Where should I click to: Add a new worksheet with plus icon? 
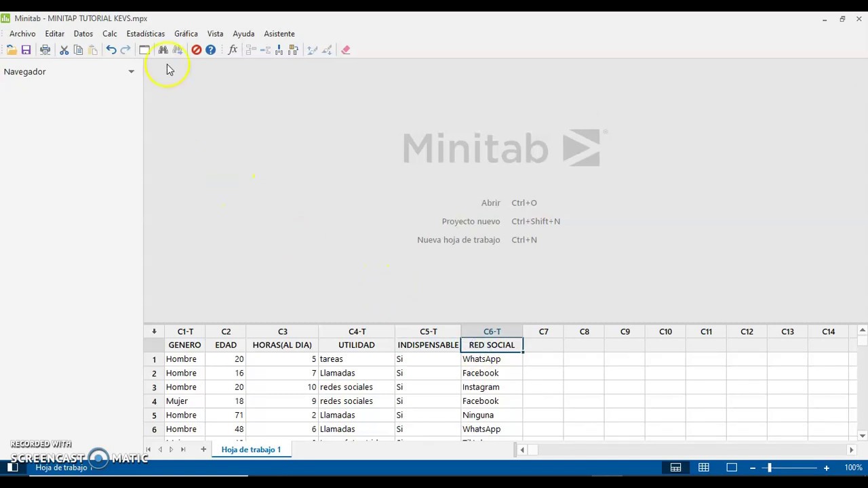[203, 449]
